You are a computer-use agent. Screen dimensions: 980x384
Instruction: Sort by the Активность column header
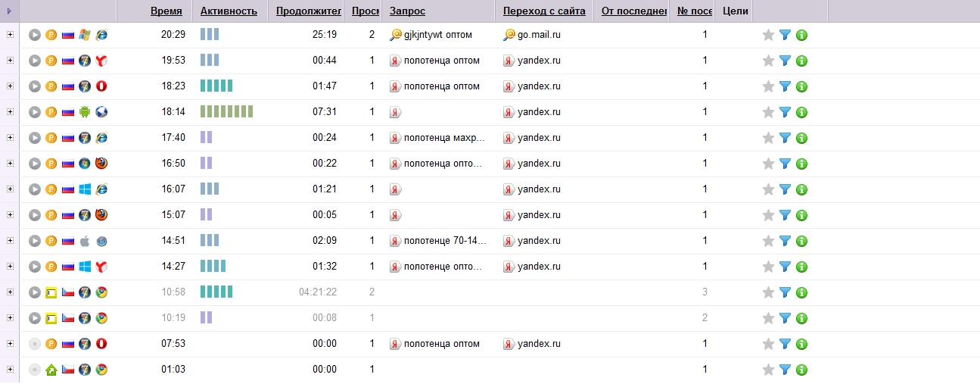tap(229, 11)
